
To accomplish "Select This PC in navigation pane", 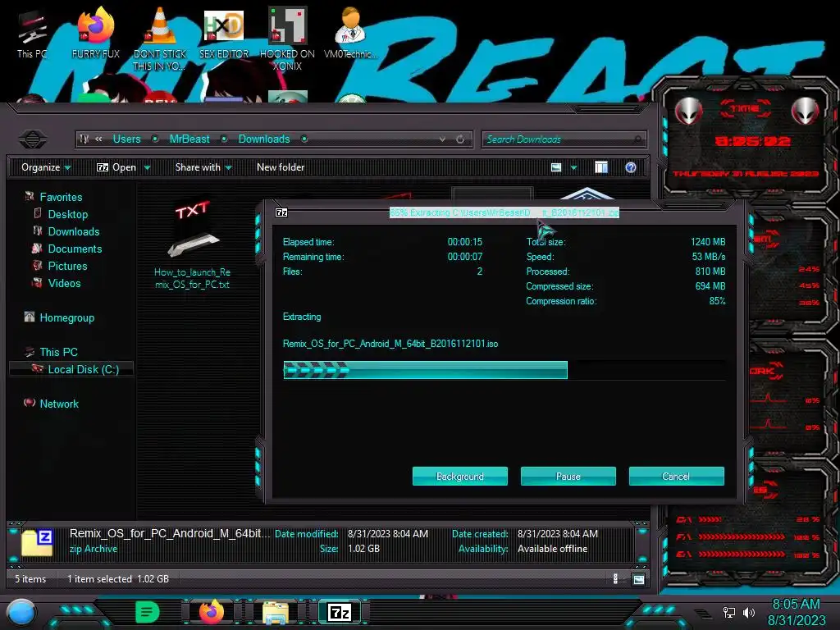I will (58, 352).
